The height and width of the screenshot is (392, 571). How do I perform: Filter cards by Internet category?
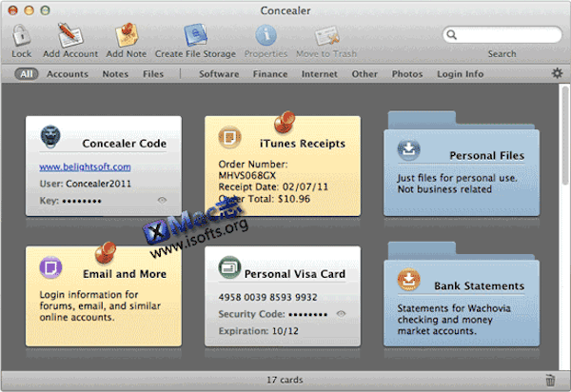[320, 74]
